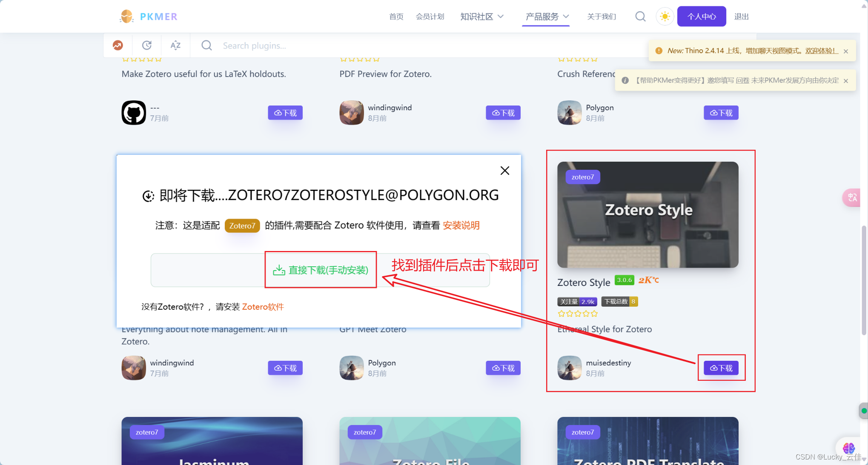Click the green dot side widget
The height and width of the screenshot is (465, 868).
863,411
